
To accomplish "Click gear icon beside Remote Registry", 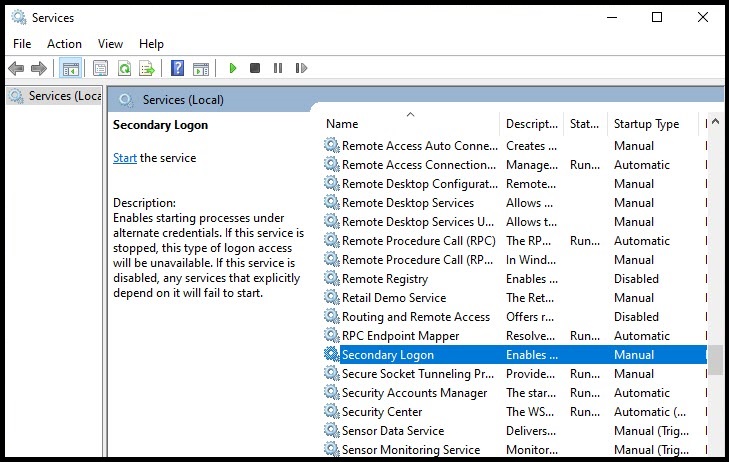I will [331, 278].
